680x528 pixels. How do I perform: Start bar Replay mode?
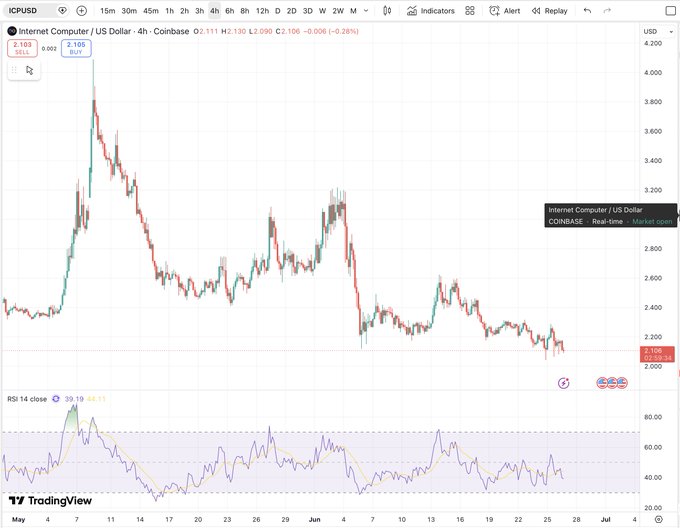tap(549, 11)
